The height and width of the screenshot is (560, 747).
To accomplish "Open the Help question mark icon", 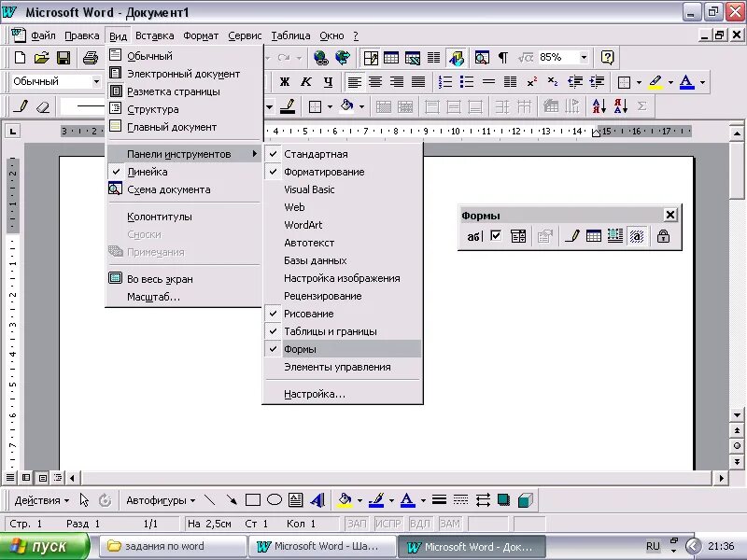I will pos(608,58).
